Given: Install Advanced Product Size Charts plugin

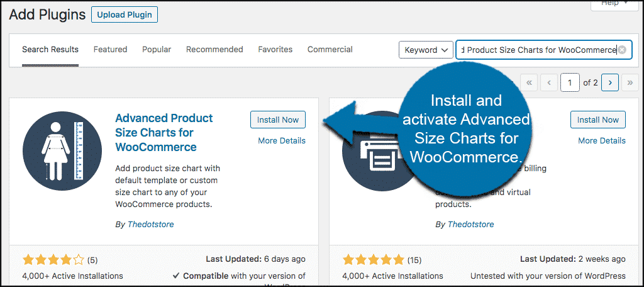Looking at the screenshot, I should [x=277, y=120].
